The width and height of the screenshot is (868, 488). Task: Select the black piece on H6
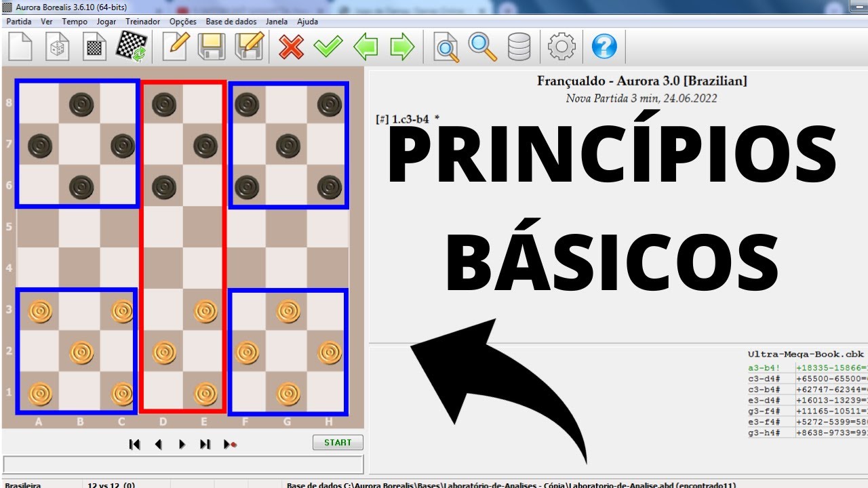coord(330,186)
